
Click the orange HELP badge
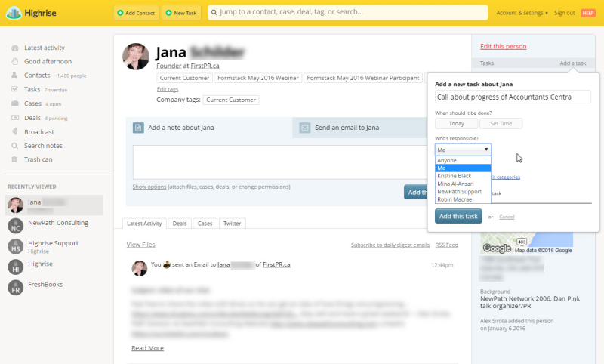588,13
